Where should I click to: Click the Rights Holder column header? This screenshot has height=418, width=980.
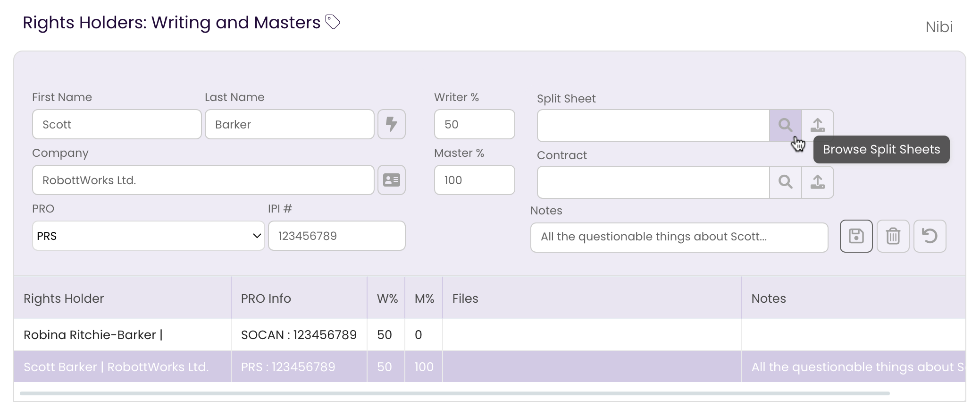tap(123, 298)
